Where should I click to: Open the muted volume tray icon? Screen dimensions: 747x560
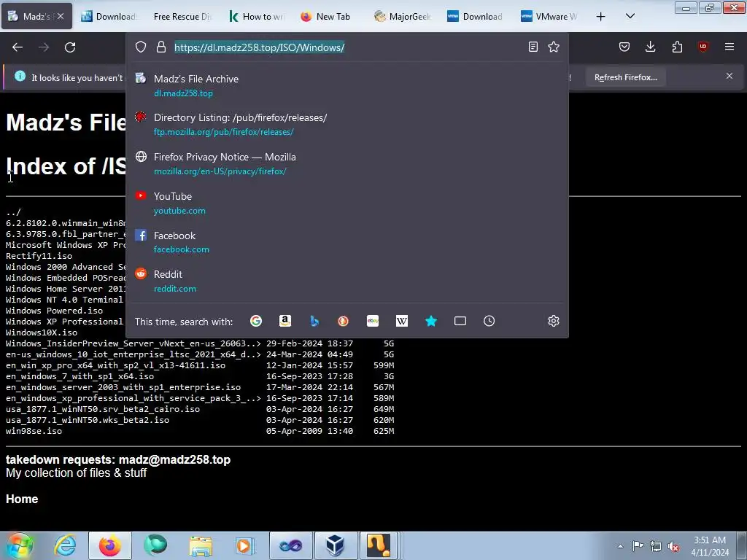tap(673, 546)
